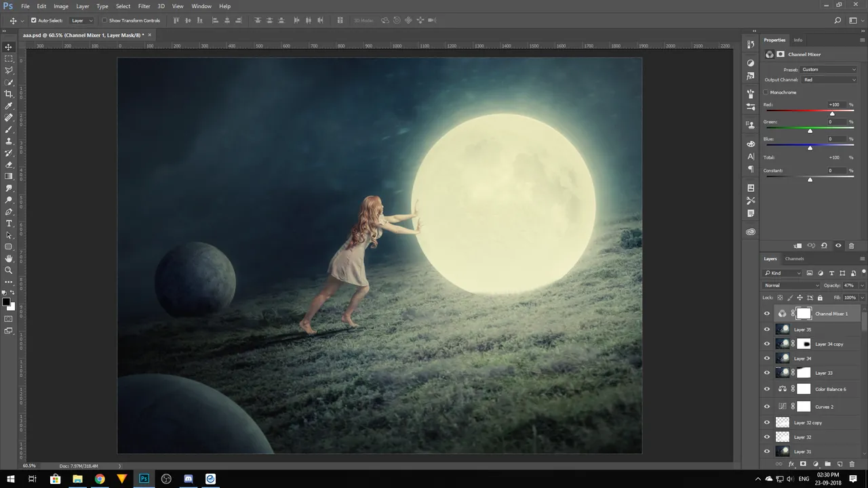
Task: Create a new group folder
Action: point(827,464)
